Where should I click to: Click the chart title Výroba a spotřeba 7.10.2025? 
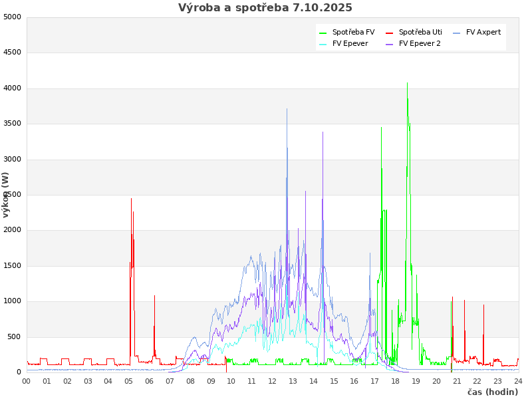(265, 8)
